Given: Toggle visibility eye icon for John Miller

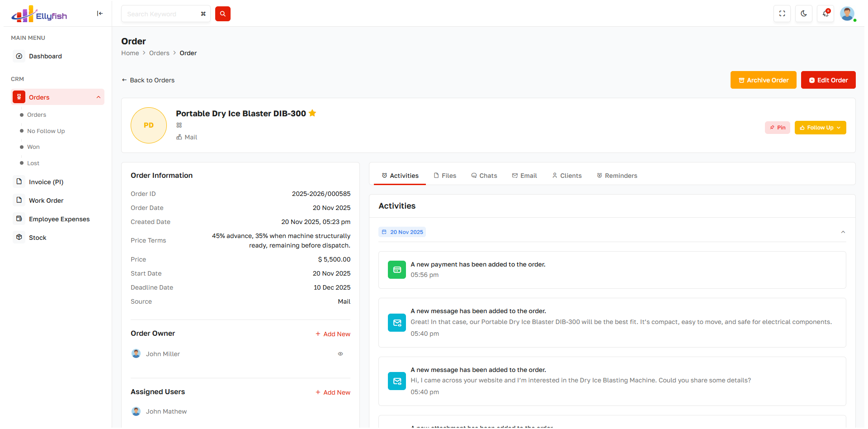Looking at the screenshot, I should [340, 354].
